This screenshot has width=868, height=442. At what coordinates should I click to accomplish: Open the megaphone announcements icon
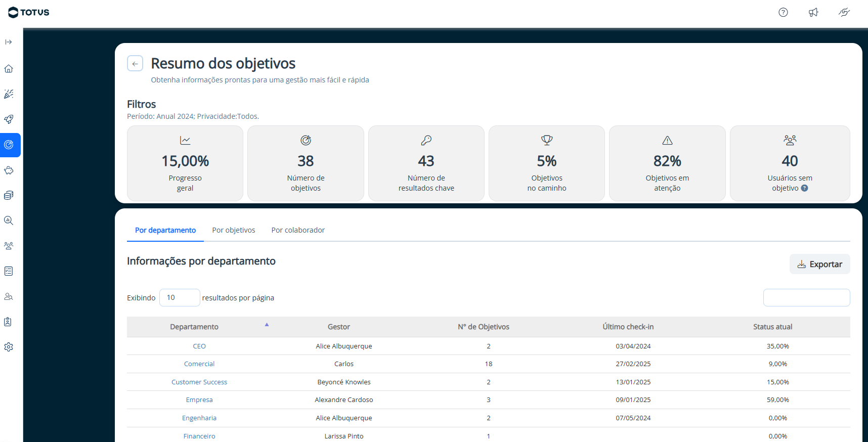coord(813,12)
